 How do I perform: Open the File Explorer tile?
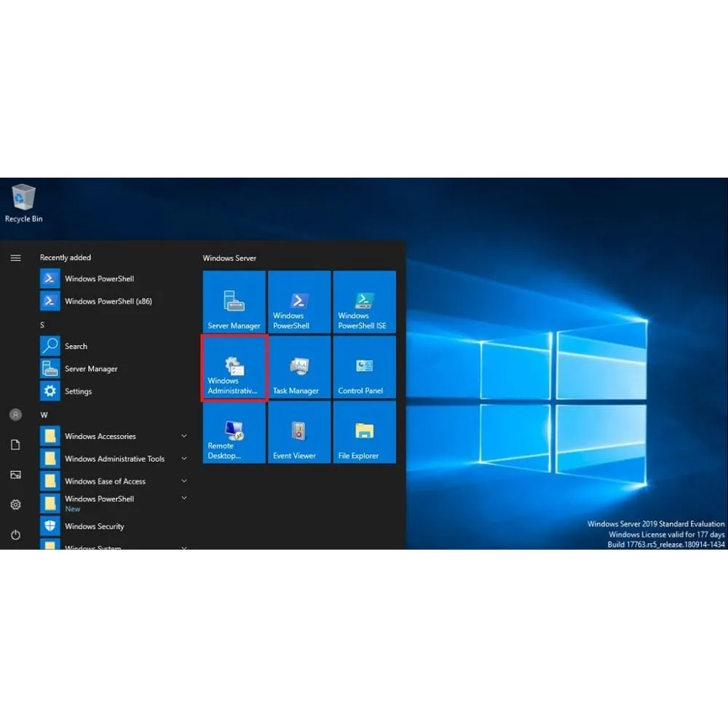[365, 432]
